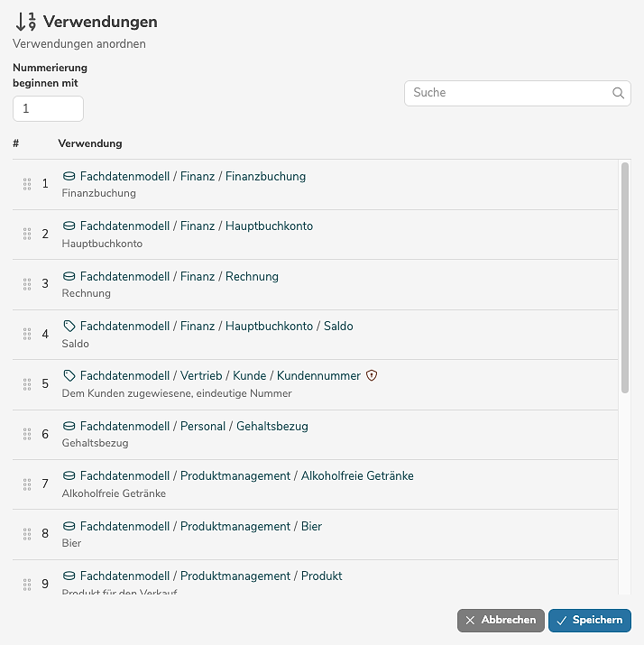Click the tag icon before Hauptbuchkonto / Saldo

(69, 326)
